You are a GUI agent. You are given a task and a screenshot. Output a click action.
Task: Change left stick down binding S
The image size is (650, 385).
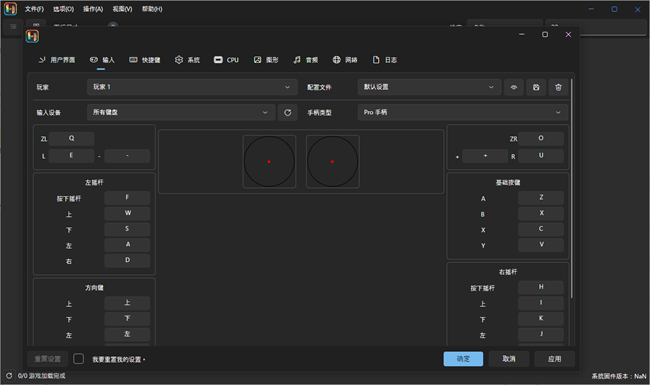click(x=127, y=229)
